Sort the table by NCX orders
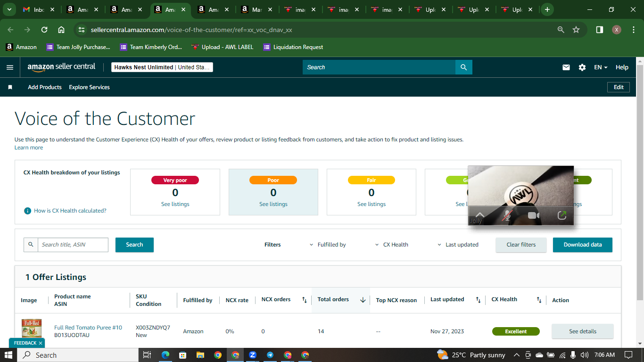The width and height of the screenshot is (644, 362). (x=304, y=300)
